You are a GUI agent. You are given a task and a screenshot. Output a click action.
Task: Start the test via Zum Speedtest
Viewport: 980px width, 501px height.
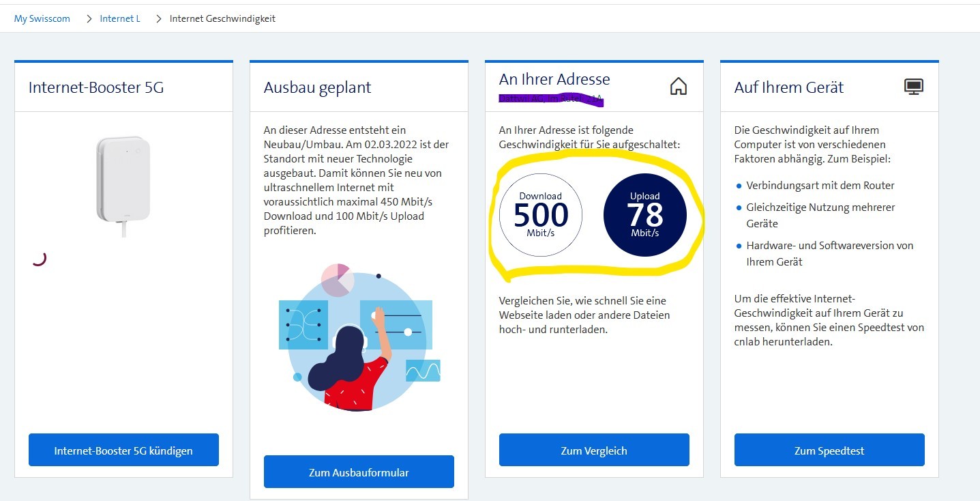(829, 450)
